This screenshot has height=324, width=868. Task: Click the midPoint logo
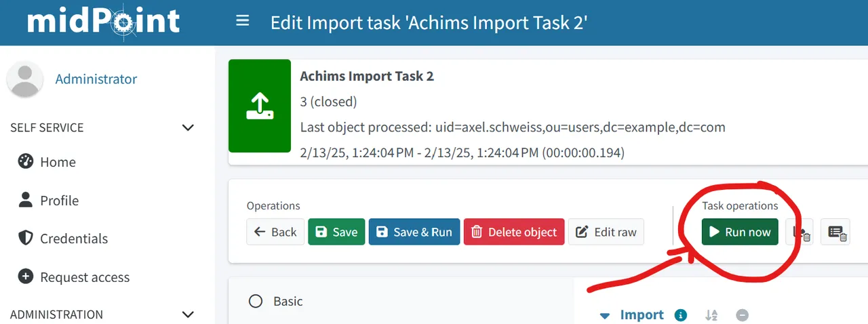point(103,22)
